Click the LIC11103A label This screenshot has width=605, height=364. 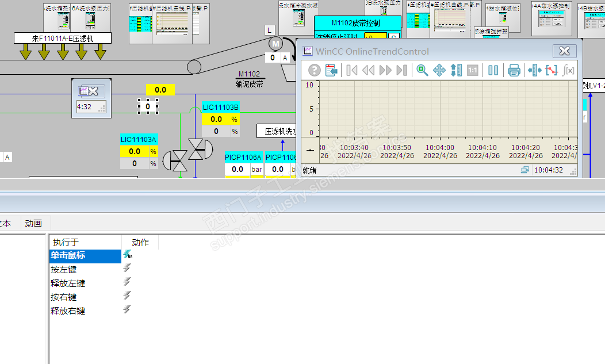coord(139,139)
